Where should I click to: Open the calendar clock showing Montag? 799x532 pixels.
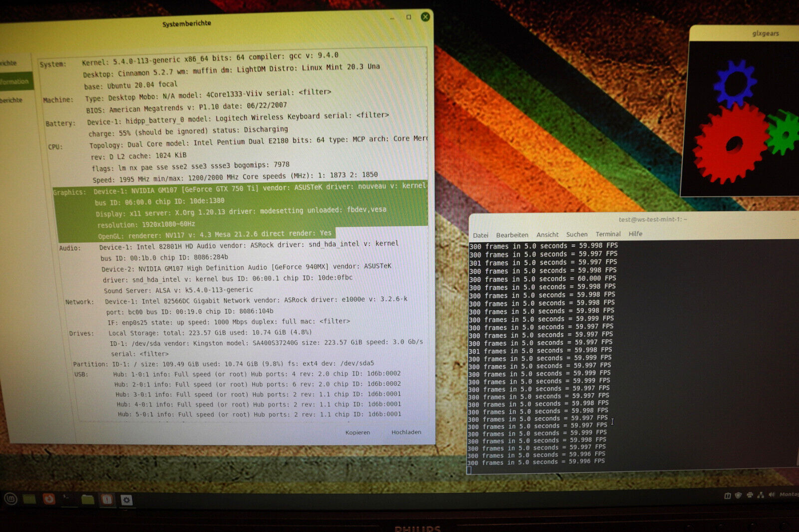pos(789,494)
